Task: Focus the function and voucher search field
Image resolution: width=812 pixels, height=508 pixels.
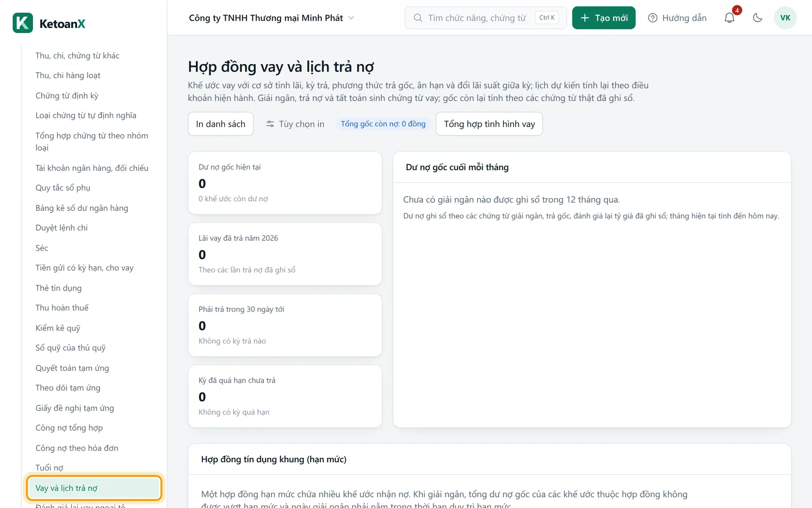Action: (486, 18)
